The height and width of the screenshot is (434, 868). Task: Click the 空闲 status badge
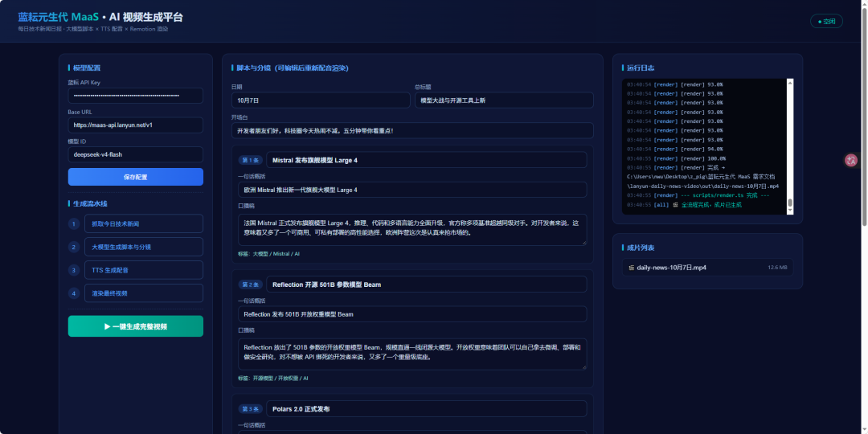(x=826, y=22)
